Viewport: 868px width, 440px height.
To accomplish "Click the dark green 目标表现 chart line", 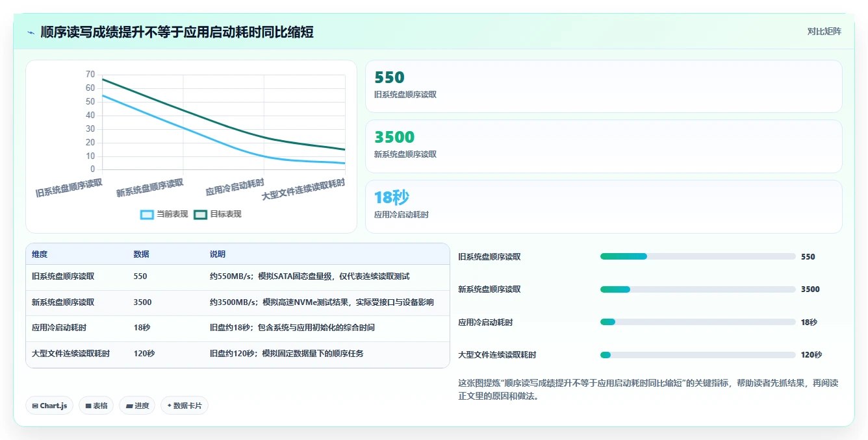I will point(183,112).
